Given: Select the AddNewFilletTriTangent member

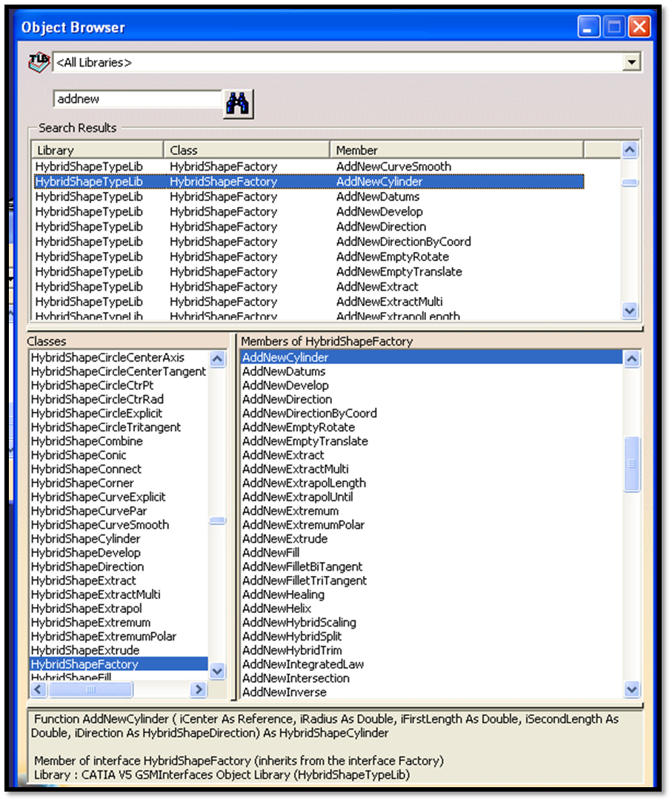Looking at the screenshot, I should [432, 580].
